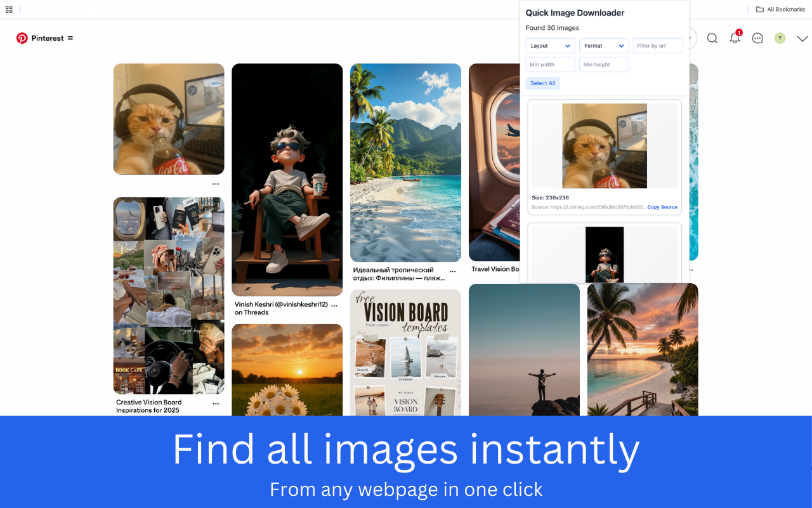Click the Select All button

[x=543, y=83]
